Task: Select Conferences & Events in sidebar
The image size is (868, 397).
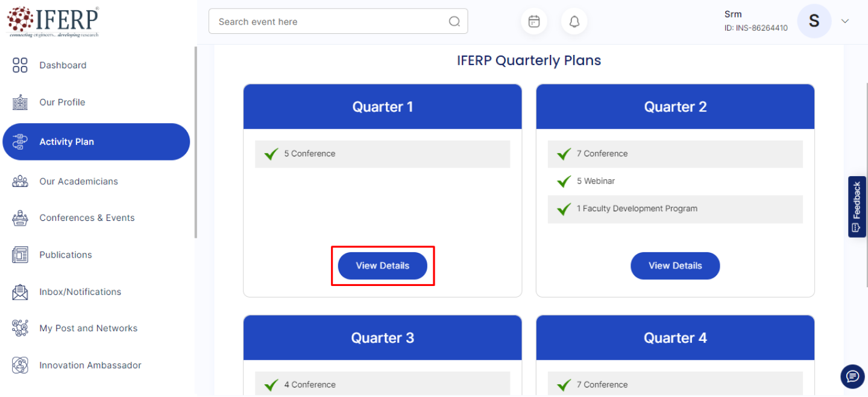Action: (x=87, y=218)
